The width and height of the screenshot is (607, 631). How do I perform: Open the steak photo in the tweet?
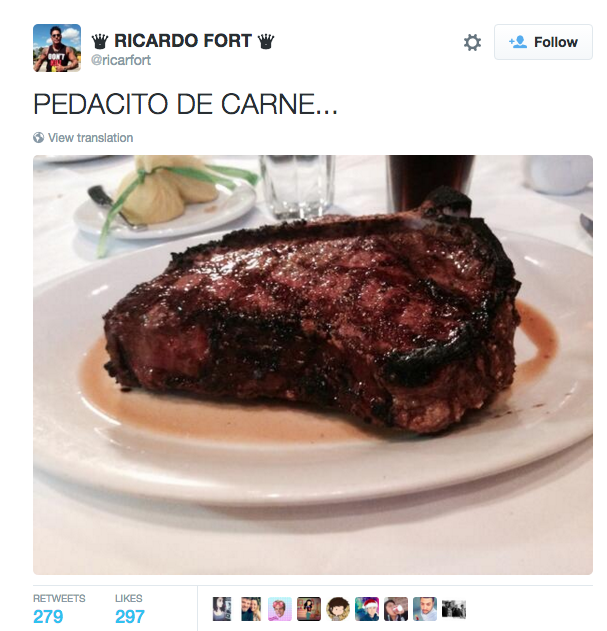(313, 365)
